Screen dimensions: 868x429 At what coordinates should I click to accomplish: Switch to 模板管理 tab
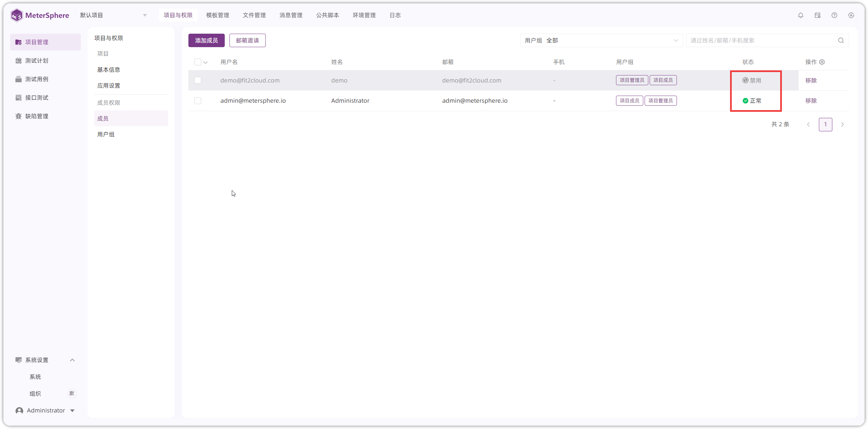217,15
